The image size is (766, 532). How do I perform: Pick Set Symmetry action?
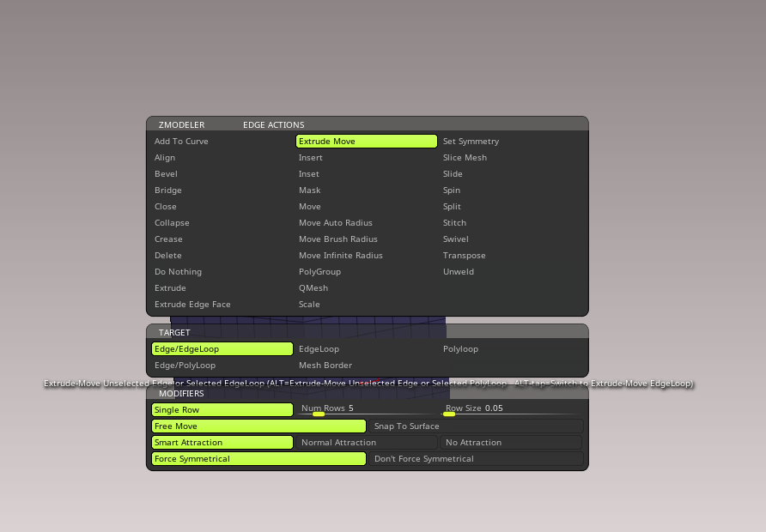point(471,141)
